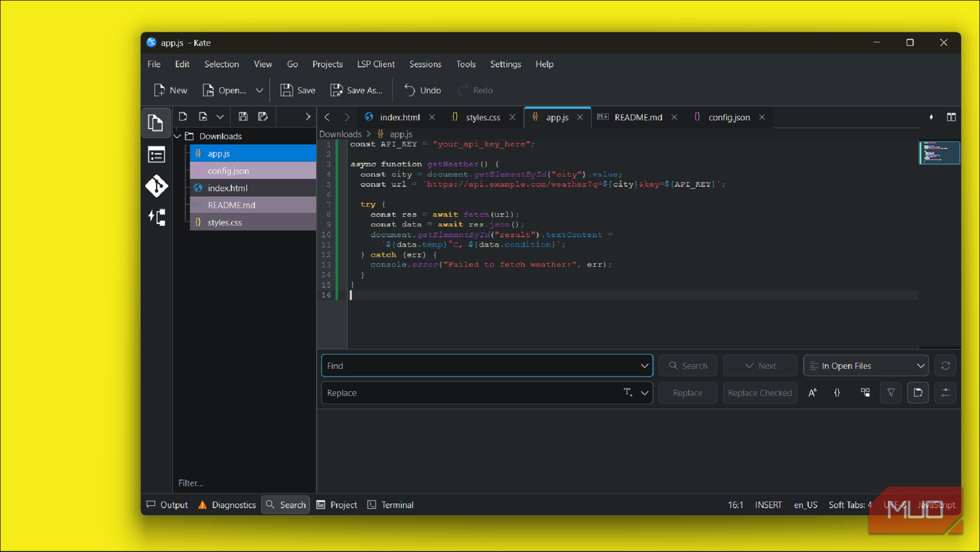The height and width of the screenshot is (552, 980).
Task: Open the In Open Files scope dropdown
Action: (866, 366)
